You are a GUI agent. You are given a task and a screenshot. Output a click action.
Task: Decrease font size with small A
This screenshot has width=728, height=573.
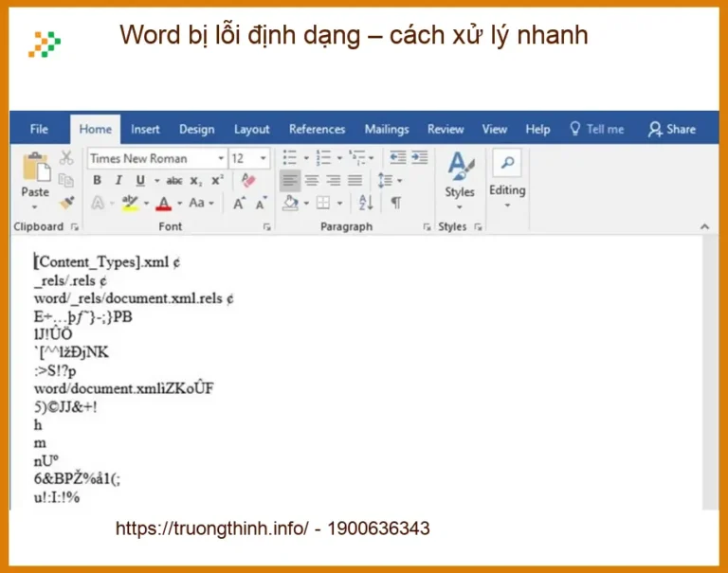tap(262, 204)
